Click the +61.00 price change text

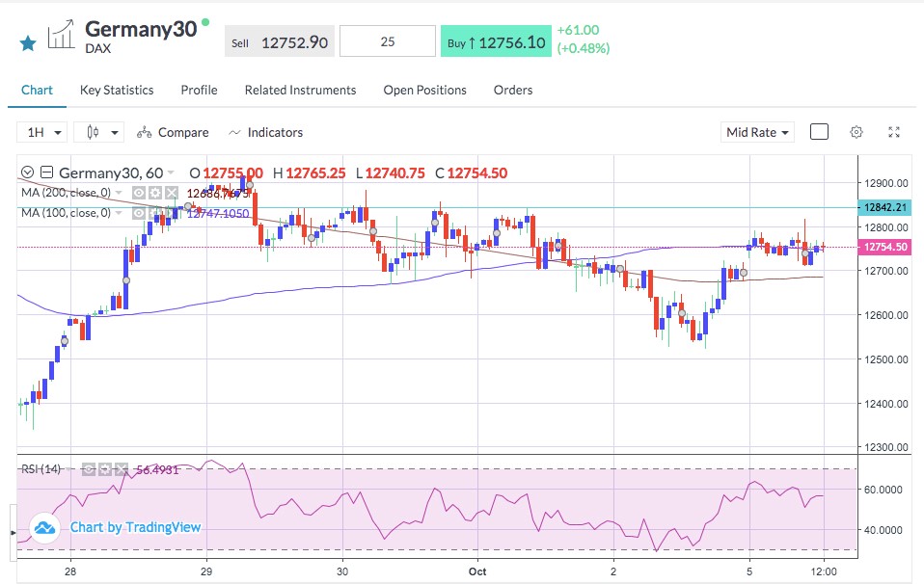578,30
